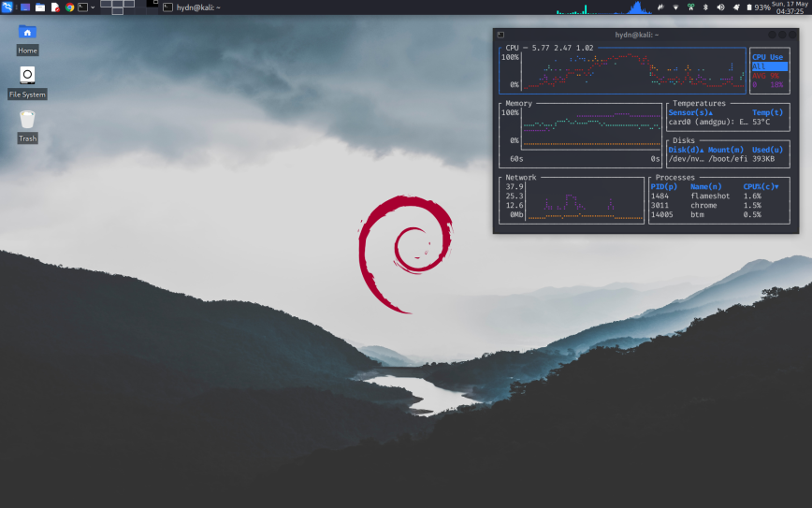Sort disks by Mount(m) column header
This screenshot has width=812, height=508.
pyautogui.click(x=726, y=150)
